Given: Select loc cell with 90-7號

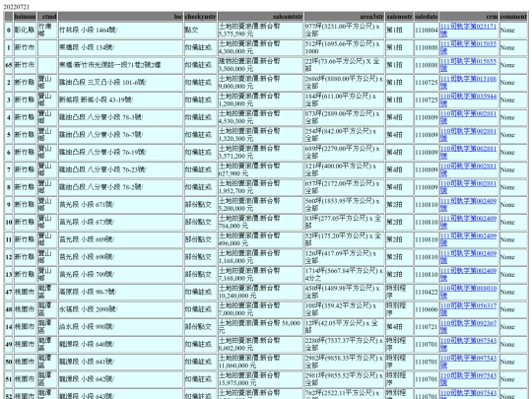Looking at the screenshot, I should [x=120, y=292].
